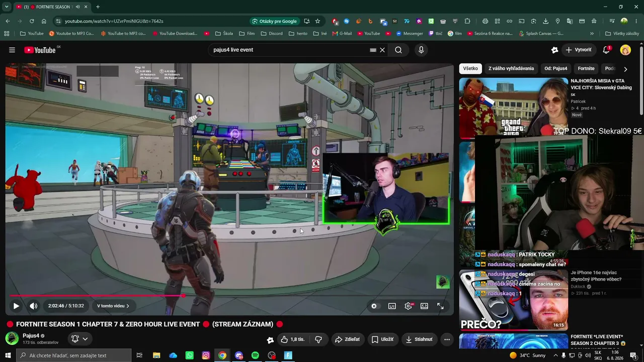Viewport: 644px width, 362px height.
Task: Open File Explorer from the taskbar
Action: coord(156,355)
